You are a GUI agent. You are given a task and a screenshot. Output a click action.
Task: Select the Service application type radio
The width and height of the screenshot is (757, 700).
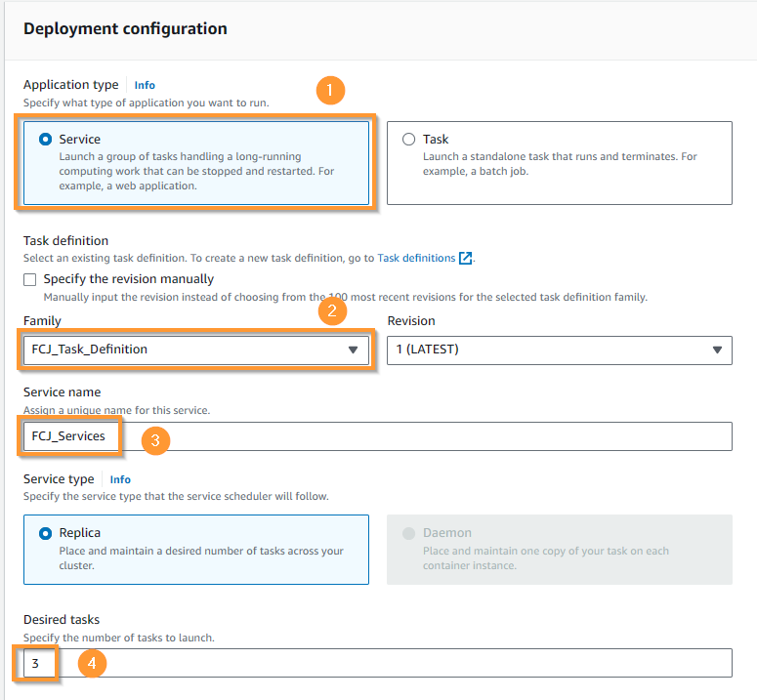coord(45,140)
